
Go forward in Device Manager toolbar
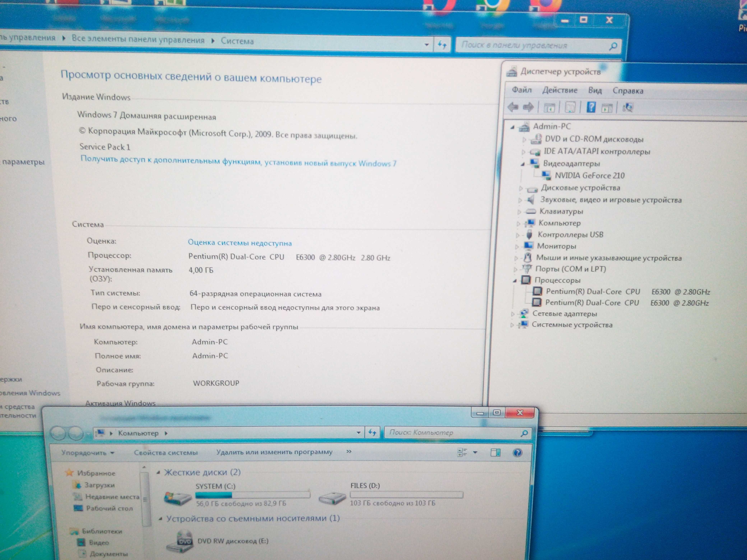coord(528,107)
